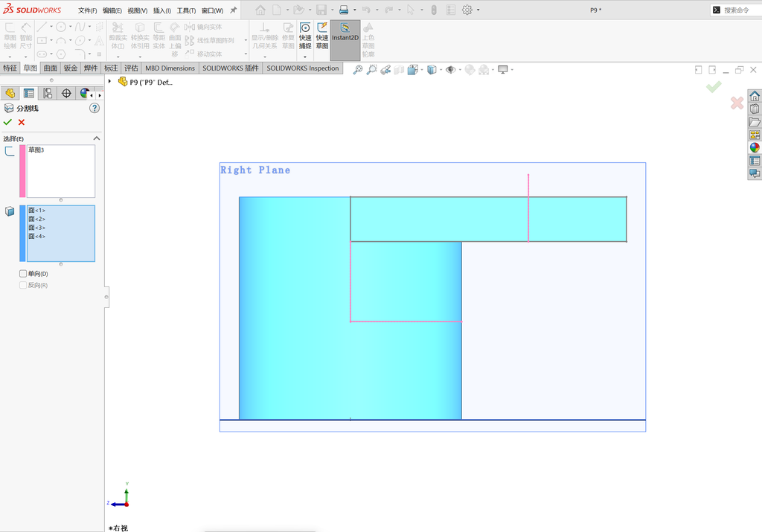762x532 pixels.
Task: Click the Print icon
Action: click(344, 10)
